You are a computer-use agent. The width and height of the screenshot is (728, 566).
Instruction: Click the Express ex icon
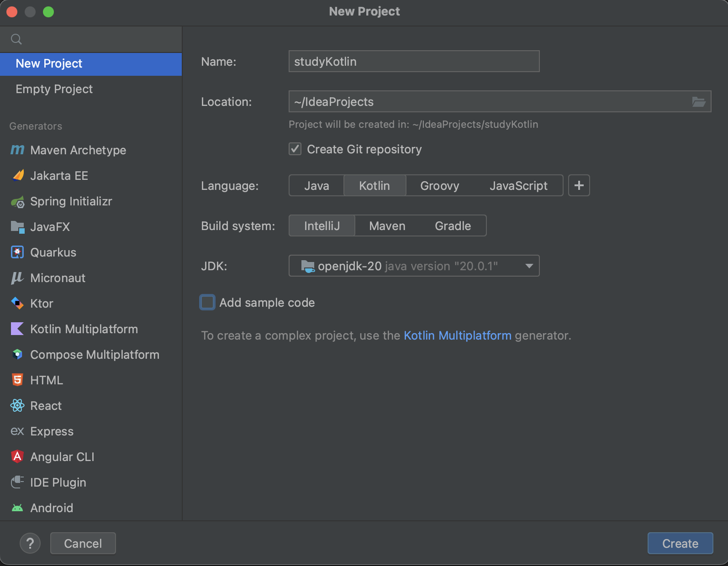[x=17, y=431]
